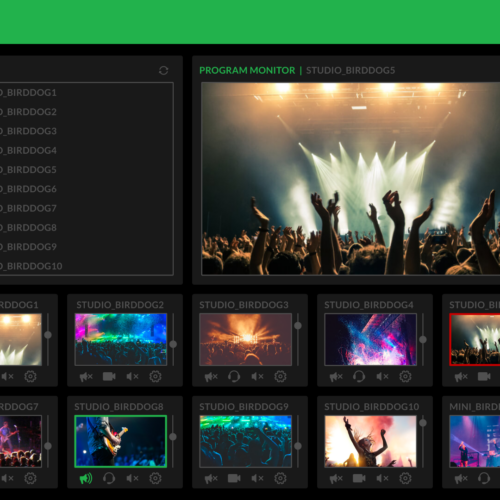500x500 pixels.
Task: Select the MINI_BIRD stage thumbnail
Action: coord(475,441)
